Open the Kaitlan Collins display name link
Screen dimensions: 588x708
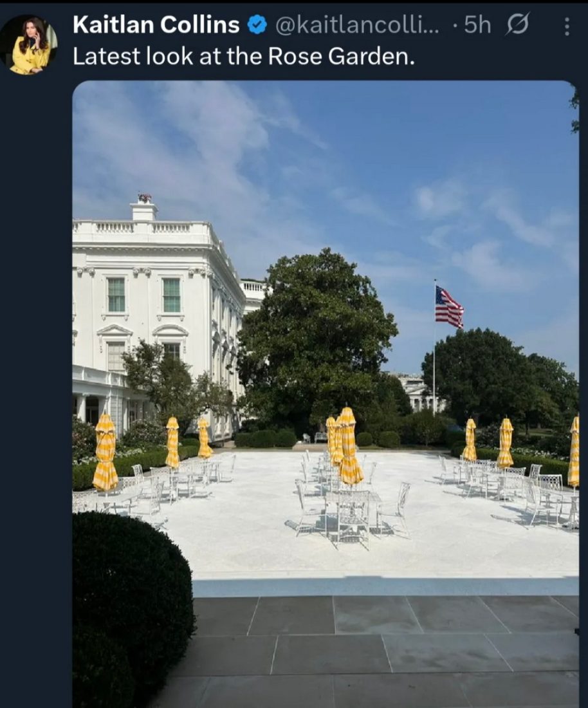click(156, 24)
